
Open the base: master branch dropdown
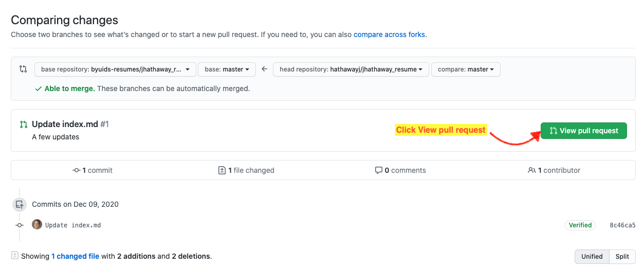coord(227,69)
